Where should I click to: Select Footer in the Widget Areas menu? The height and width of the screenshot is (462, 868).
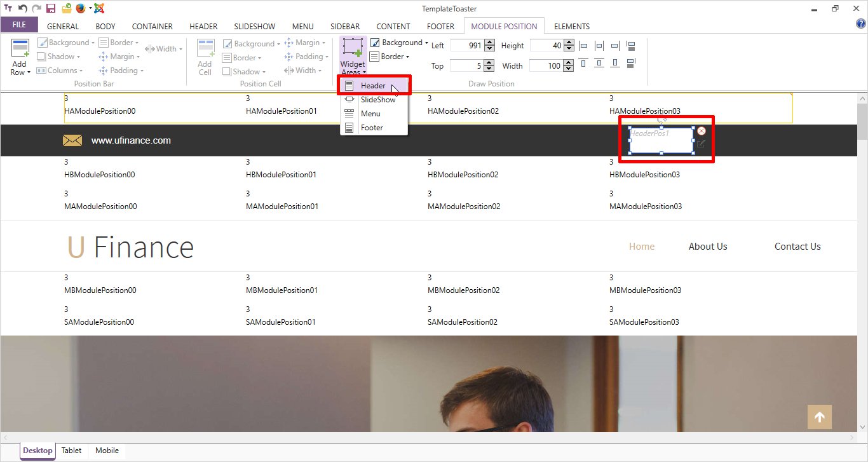[372, 128]
